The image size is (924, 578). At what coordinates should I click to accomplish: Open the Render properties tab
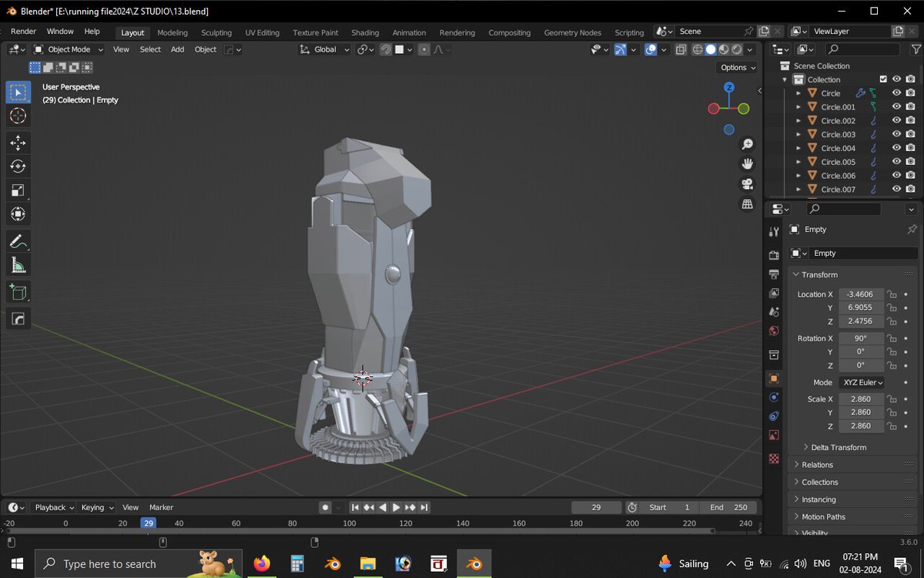pos(774,255)
